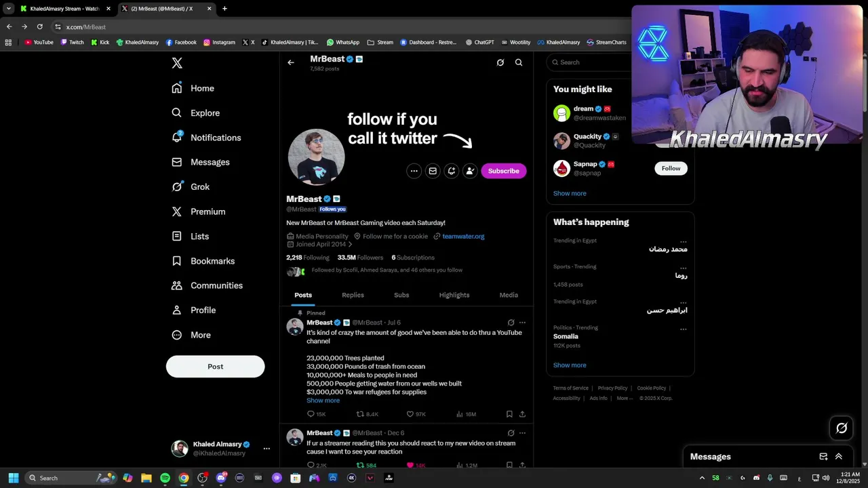Click the X search input field
Screen dimensions: 868x488
click(x=590, y=62)
